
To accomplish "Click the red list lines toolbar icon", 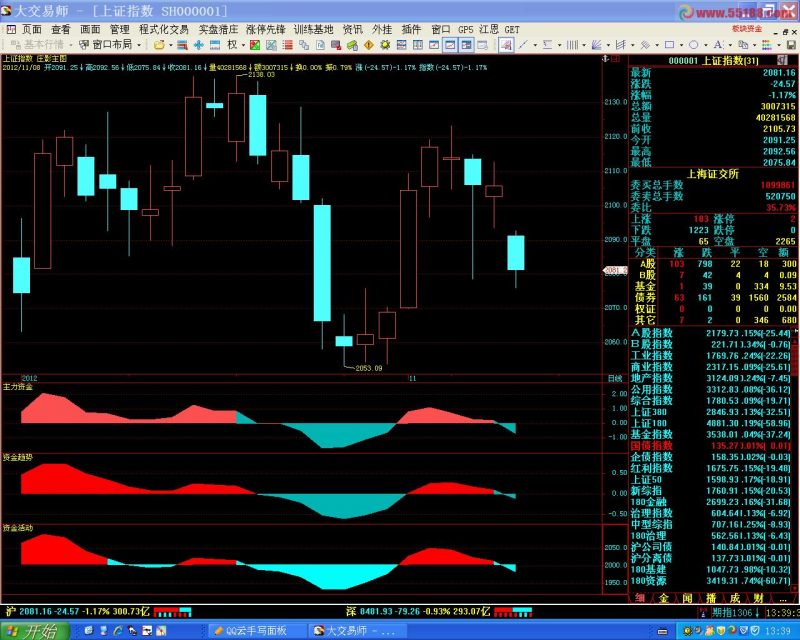I will 287,45.
